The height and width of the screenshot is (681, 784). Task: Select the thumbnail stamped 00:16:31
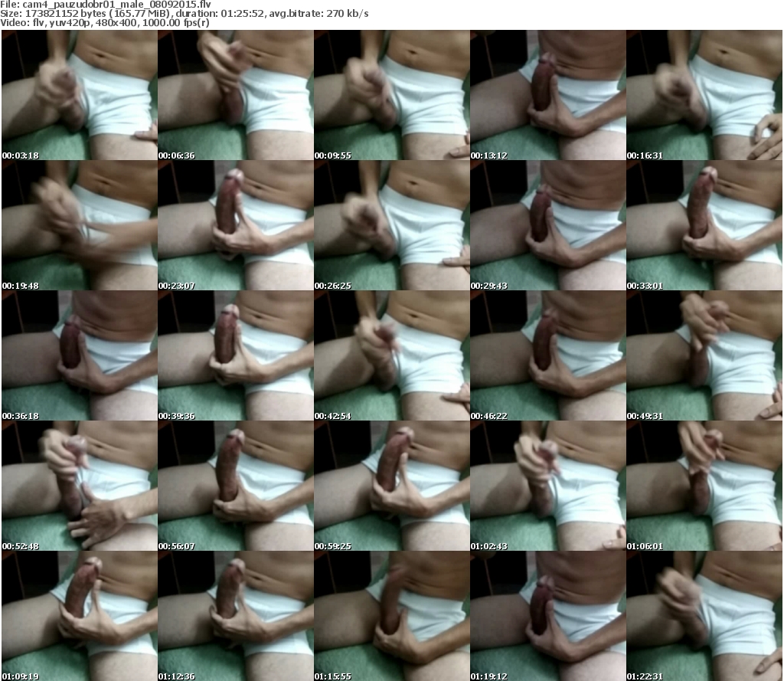tap(704, 95)
